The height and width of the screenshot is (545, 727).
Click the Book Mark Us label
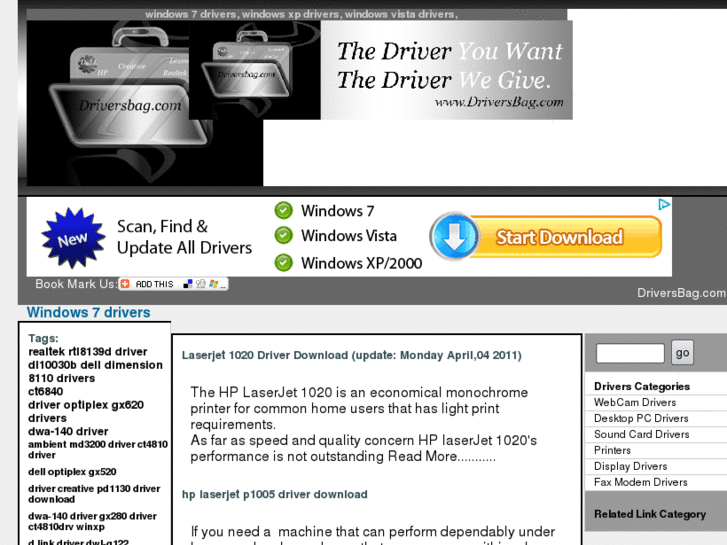click(76, 284)
